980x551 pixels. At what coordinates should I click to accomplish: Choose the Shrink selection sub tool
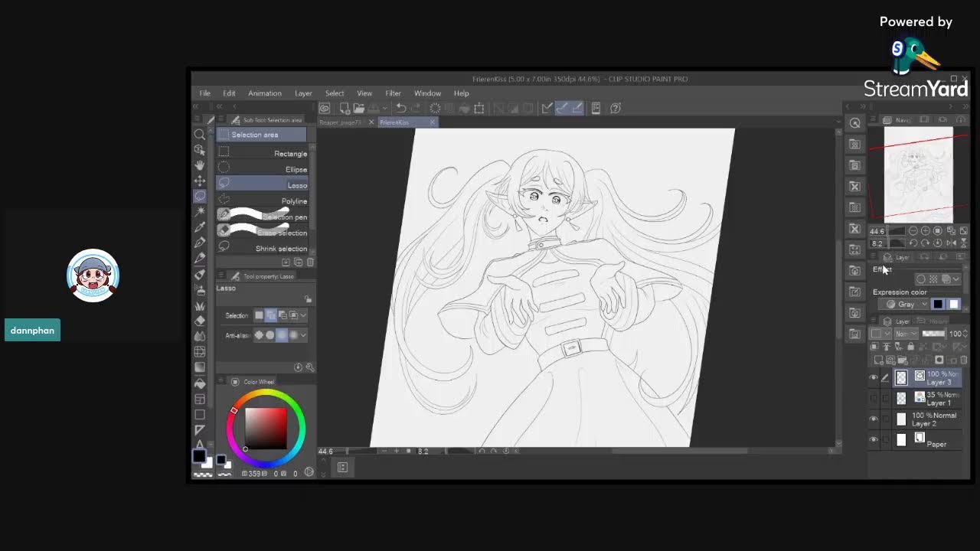tap(262, 249)
